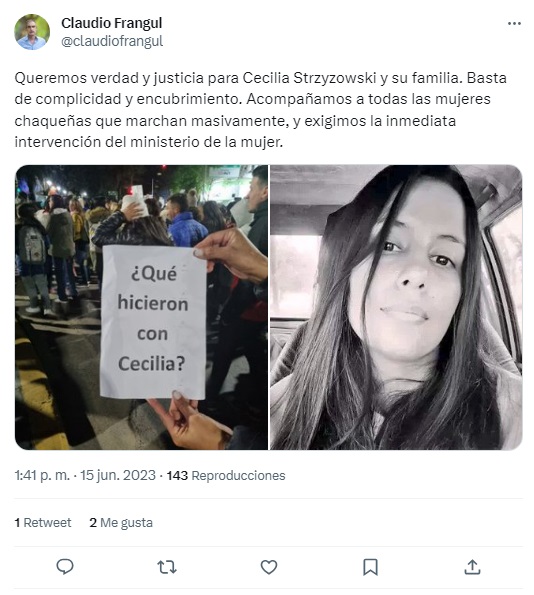Image resolution: width=534 pixels, height=595 pixels.
Task: Like the tweet with heart icon
Action: click(x=269, y=567)
